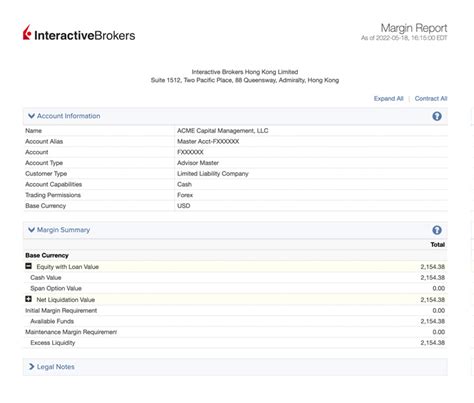Screen dimensions: 474x403
Task: Click the Interactive Brokers logo
Action: click(79, 33)
